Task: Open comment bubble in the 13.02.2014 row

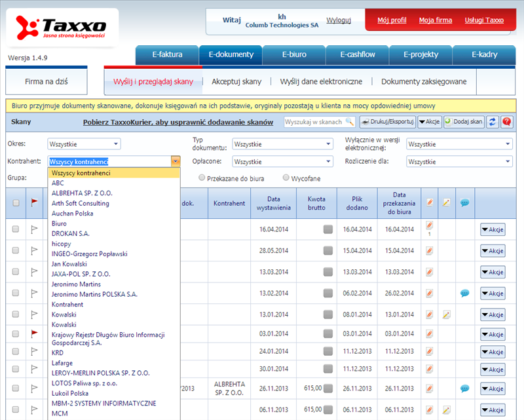Action: coord(464,294)
